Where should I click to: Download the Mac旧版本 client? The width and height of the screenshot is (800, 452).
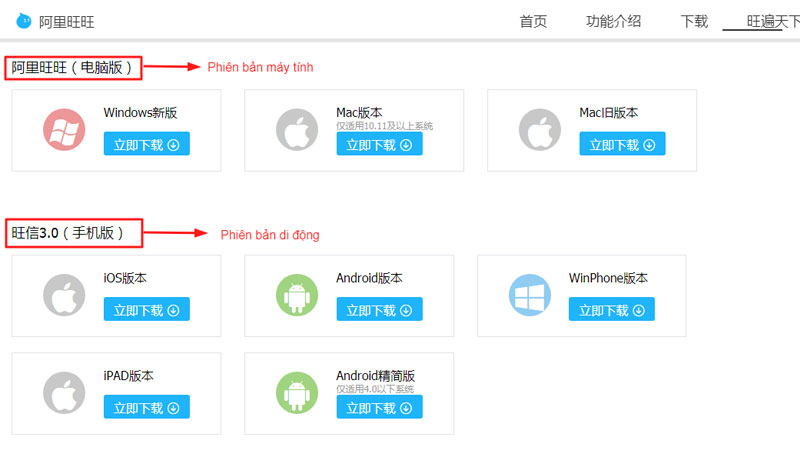[622, 144]
